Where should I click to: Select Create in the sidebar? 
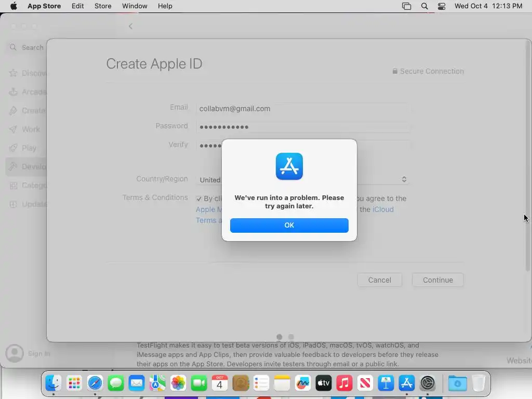click(27, 111)
